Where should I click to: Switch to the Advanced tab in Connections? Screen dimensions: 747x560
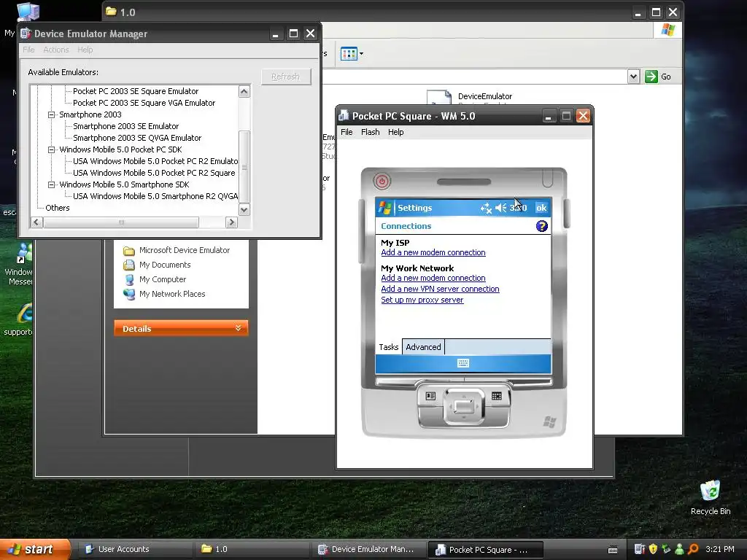(423, 346)
